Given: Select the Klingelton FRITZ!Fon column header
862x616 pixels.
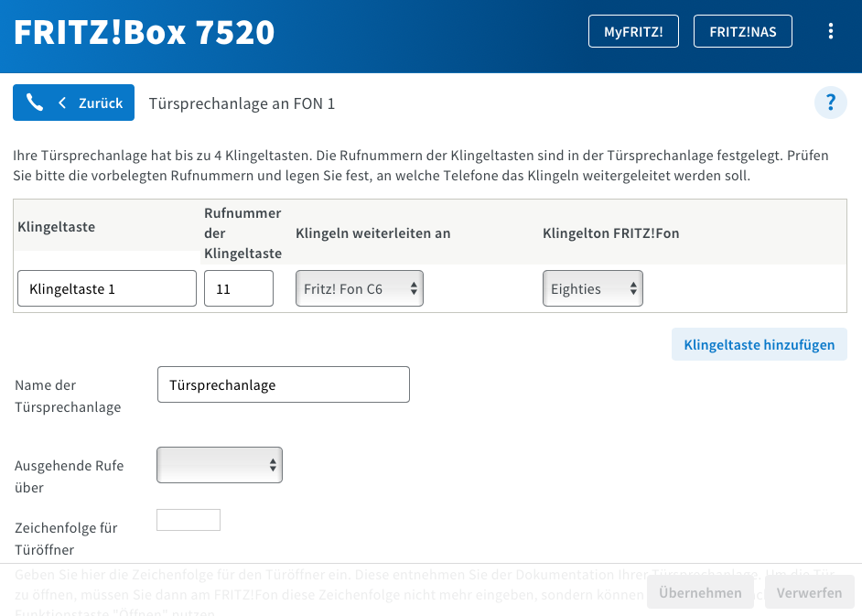Looking at the screenshot, I should coord(611,233).
